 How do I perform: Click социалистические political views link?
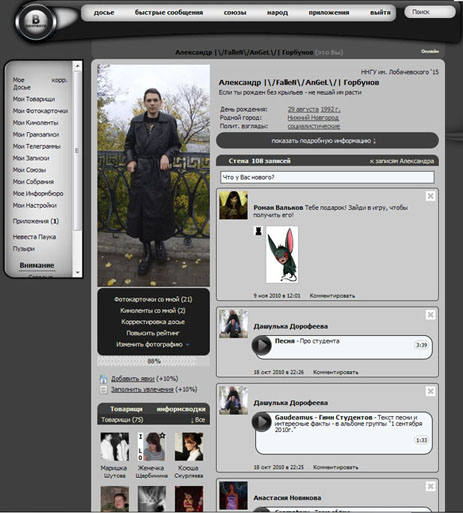[314, 126]
